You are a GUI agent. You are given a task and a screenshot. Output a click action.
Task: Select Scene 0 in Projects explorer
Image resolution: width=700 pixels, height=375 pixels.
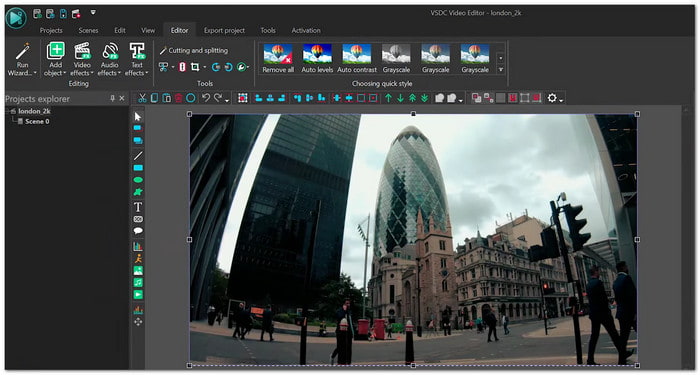37,121
